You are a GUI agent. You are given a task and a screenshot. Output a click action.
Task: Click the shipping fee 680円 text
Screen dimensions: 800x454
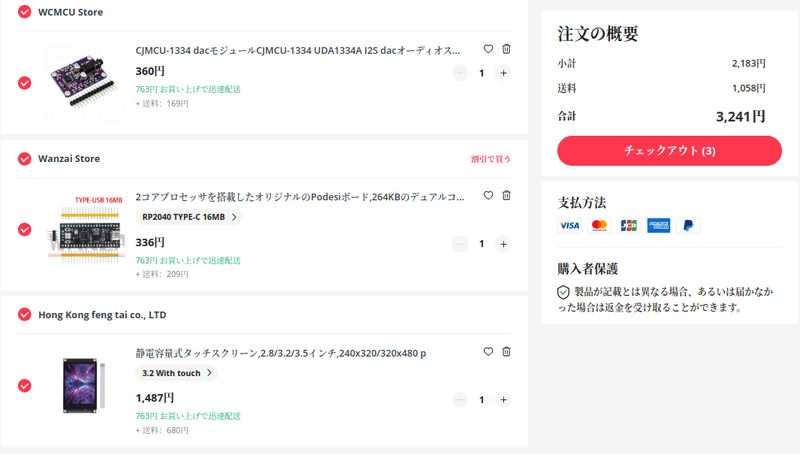162,431
